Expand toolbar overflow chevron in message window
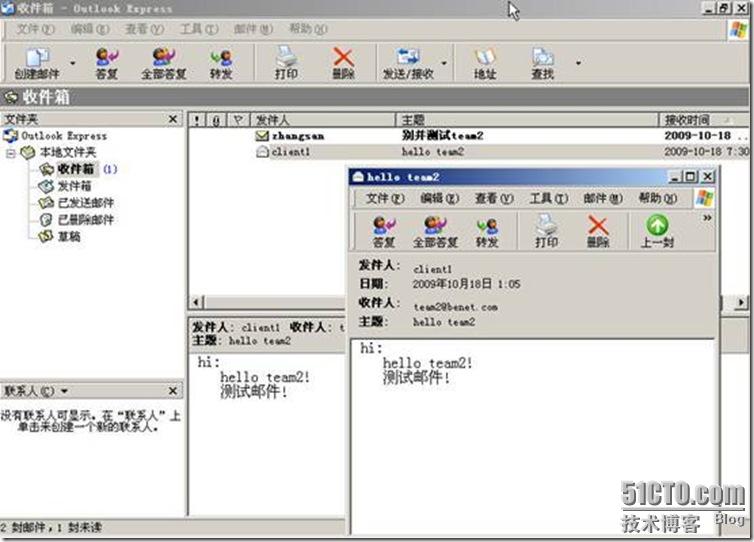754x542 pixels. pyautogui.click(x=707, y=218)
